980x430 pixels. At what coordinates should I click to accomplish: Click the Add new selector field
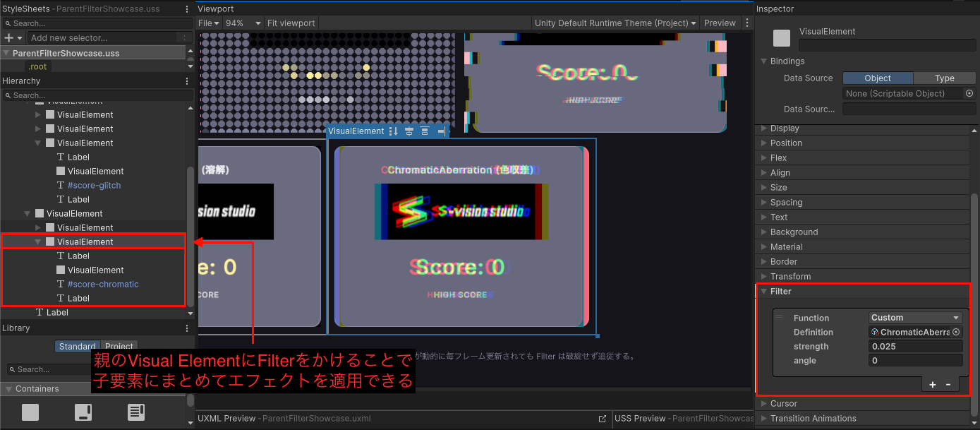pos(104,37)
